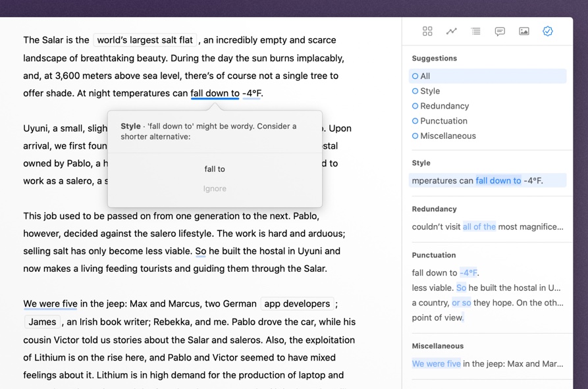
Task: Click the 'world's largest salt flat' tag
Action: click(x=145, y=40)
